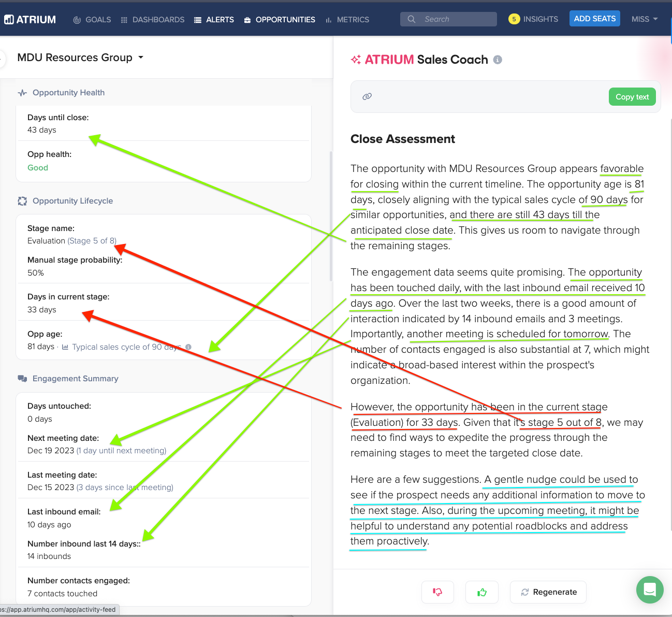Open the MISS user dropdown

pyautogui.click(x=645, y=19)
